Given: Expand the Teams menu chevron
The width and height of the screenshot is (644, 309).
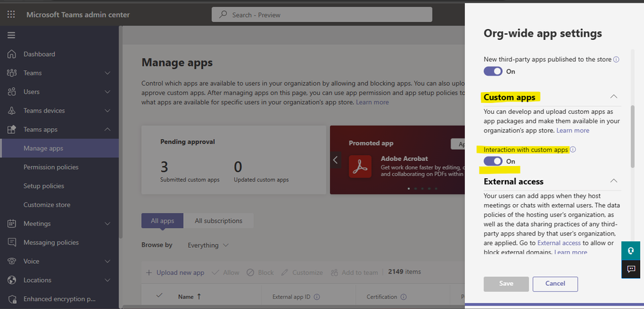Looking at the screenshot, I should pos(108,73).
